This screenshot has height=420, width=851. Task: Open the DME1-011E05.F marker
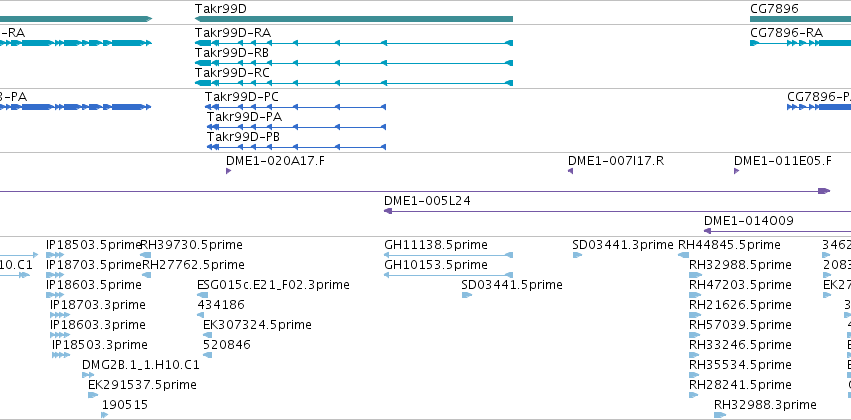pyautogui.click(x=736, y=171)
